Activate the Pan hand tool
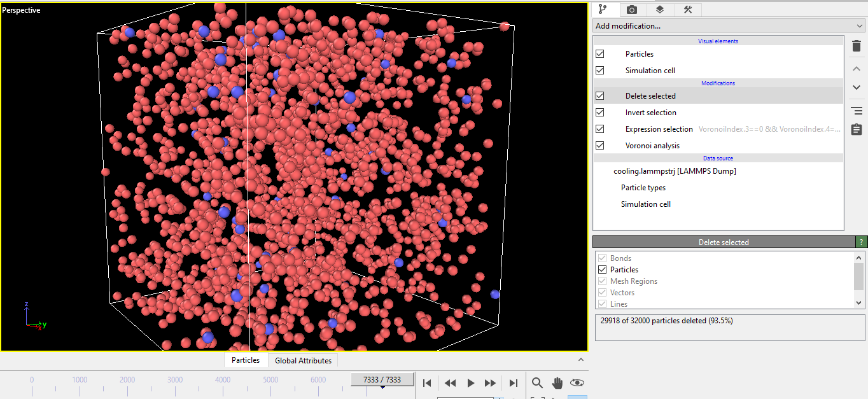 tap(557, 382)
